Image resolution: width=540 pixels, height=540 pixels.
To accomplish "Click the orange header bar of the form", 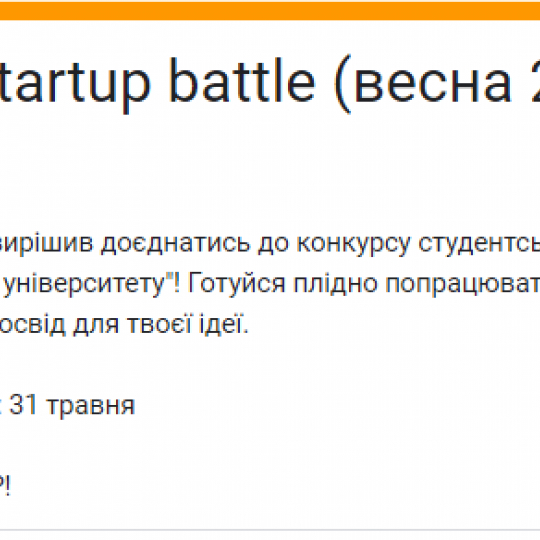I will (270, 10).
